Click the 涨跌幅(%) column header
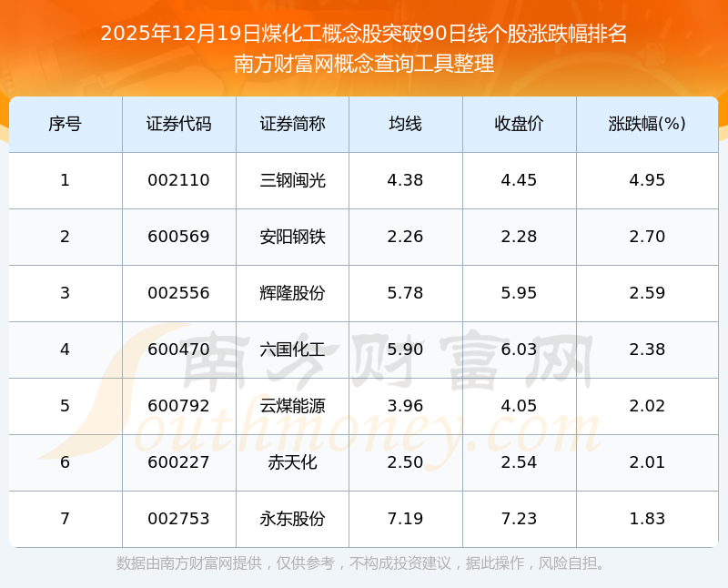 [647, 124]
